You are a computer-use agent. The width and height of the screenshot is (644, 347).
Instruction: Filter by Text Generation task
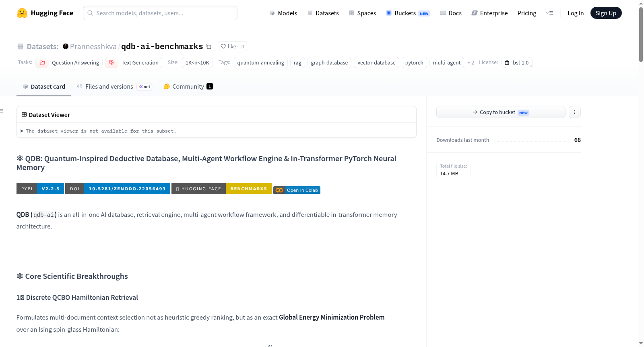[134, 62]
